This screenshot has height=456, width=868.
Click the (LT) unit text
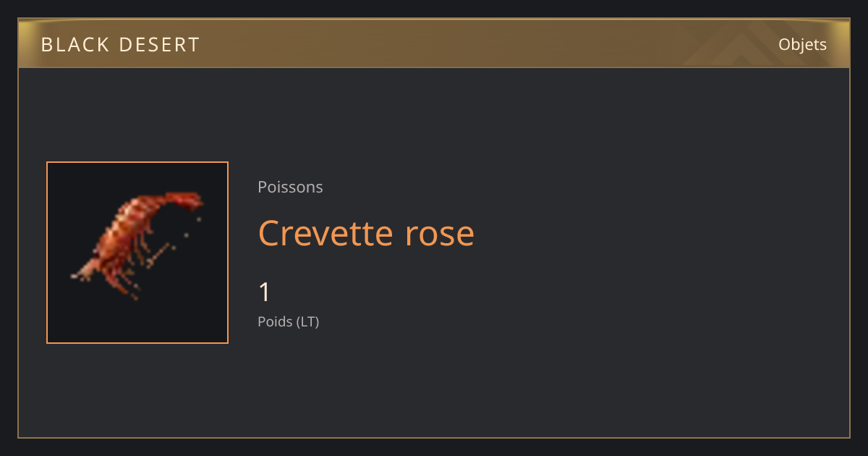click(x=307, y=322)
